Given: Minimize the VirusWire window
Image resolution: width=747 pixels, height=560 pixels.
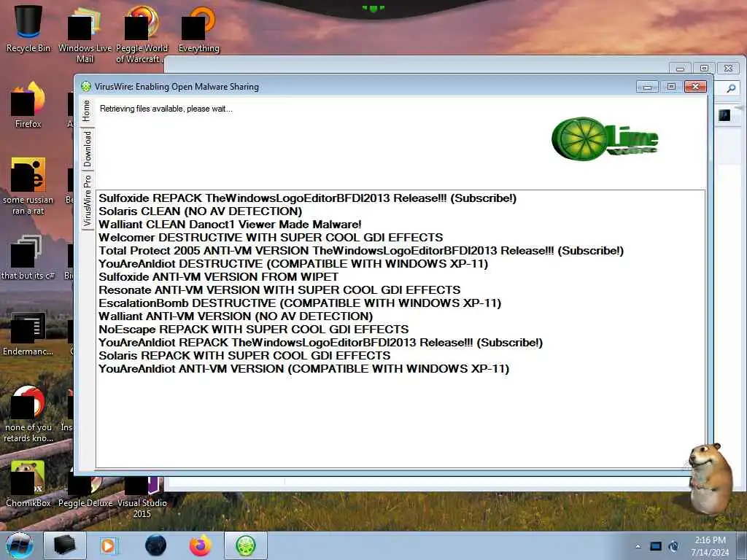Looking at the screenshot, I should (648, 87).
